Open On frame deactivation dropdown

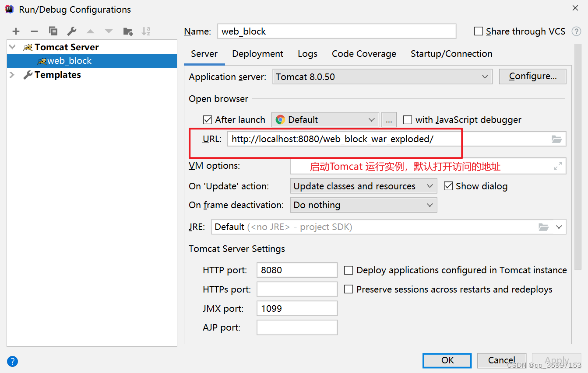point(363,205)
